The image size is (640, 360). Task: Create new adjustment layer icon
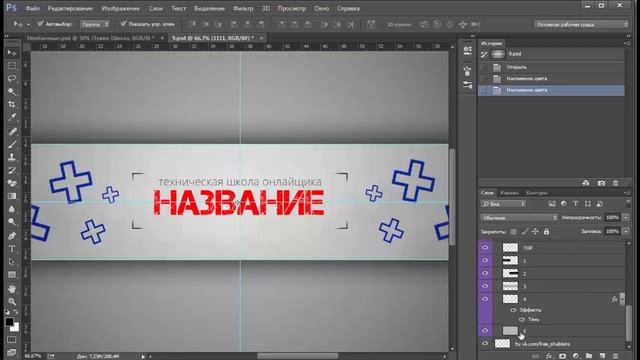576,356
